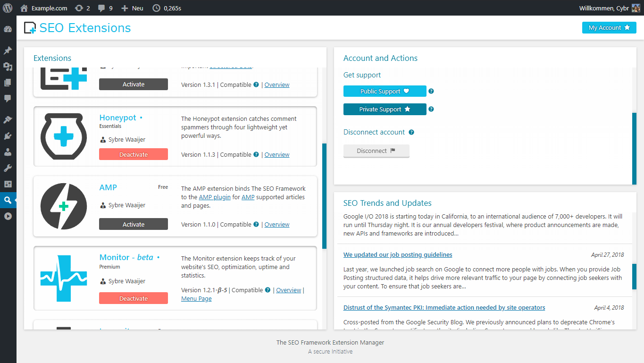Click the Account and Actions panel scrollbar
The width and height of the screenshot is (644, 363).
click(x=634, y=148)
